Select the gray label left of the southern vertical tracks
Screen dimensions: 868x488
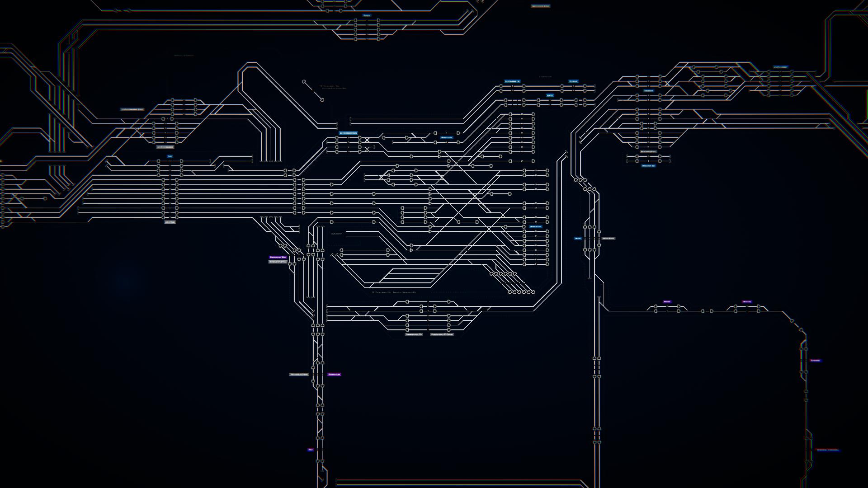[x=299, y=375]
